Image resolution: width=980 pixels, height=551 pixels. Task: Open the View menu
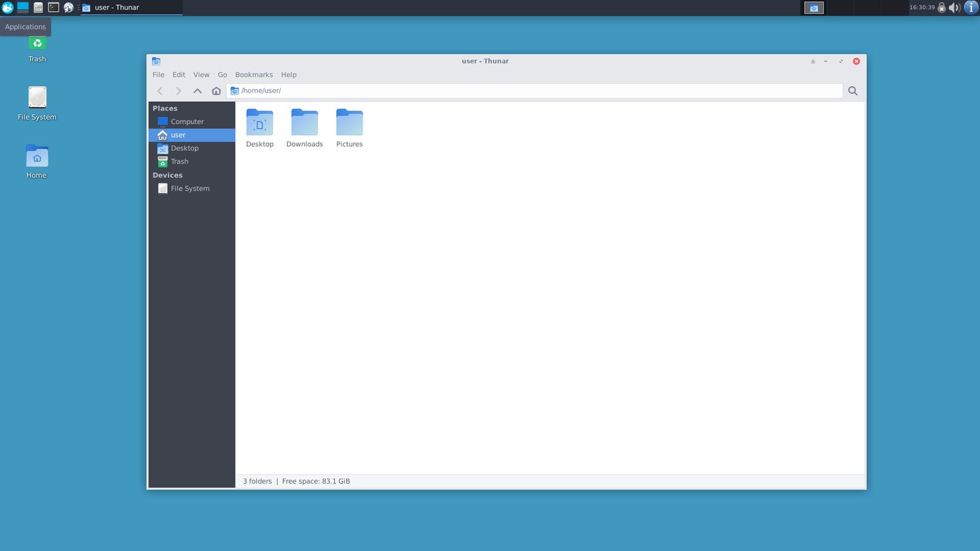pyautogui.click(x=201, y=74)
